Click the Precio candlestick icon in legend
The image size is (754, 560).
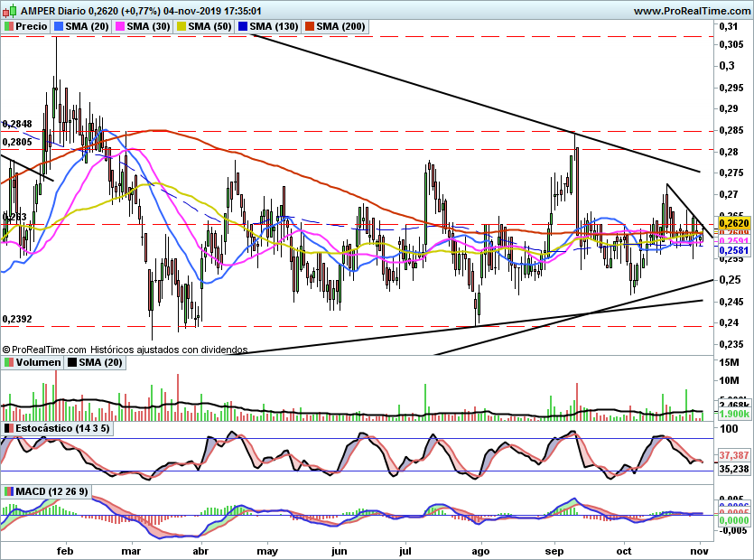(x=9, y=26)
